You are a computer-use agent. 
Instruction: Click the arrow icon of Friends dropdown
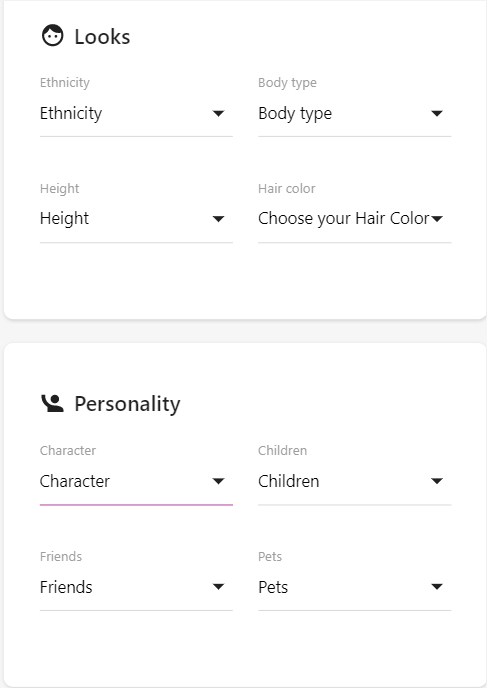tap(218, 587)
